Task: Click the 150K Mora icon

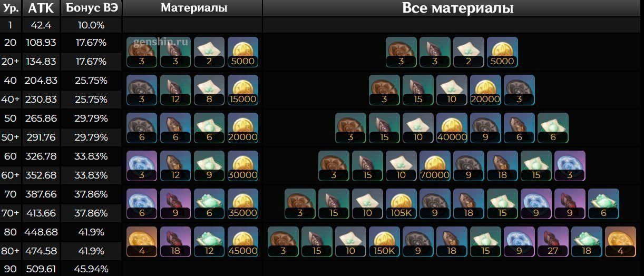Action: click(384, 242)
